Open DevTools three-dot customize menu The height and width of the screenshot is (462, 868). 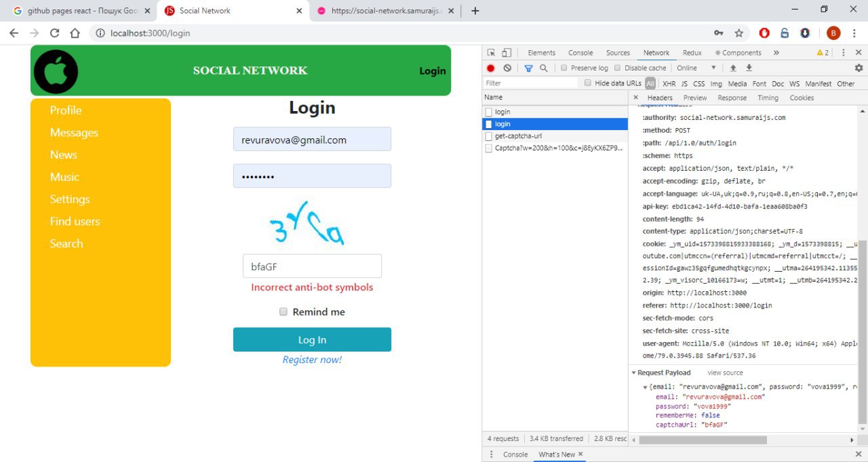(x=843, y=53)
